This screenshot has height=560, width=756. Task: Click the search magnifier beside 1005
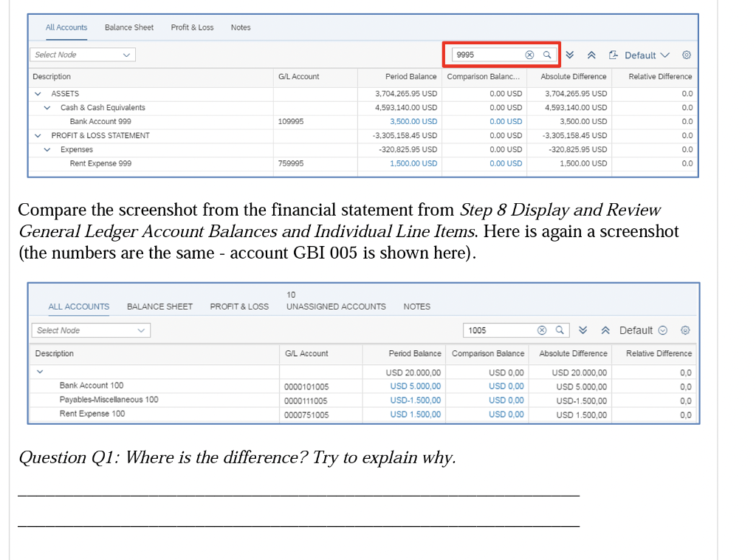coord(558,330)
